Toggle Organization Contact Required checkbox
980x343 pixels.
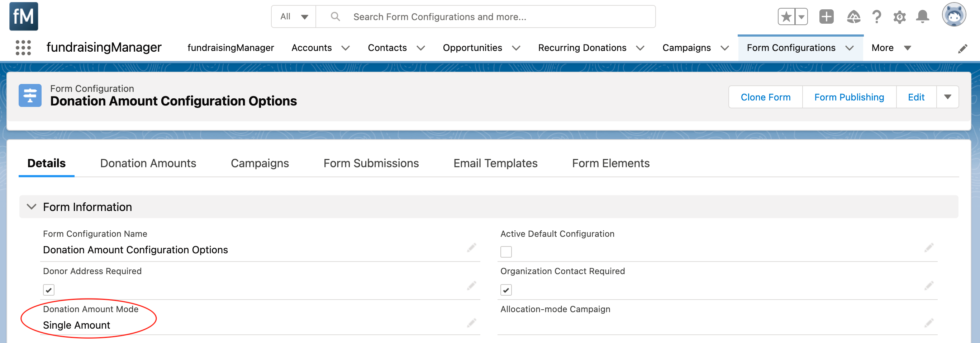tap(506, 290)
